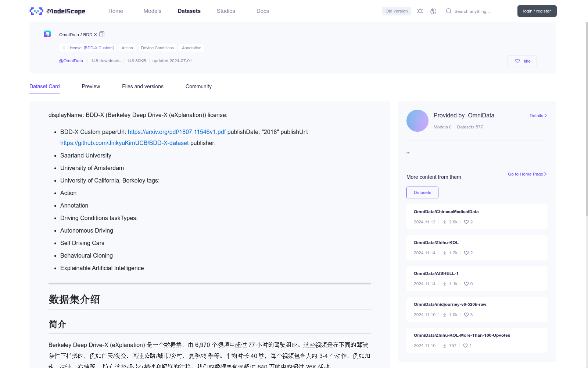Toggle dark mode with the sun icon
The width and height of the screenshot is (588, 368).
click(x=420, y=11)
